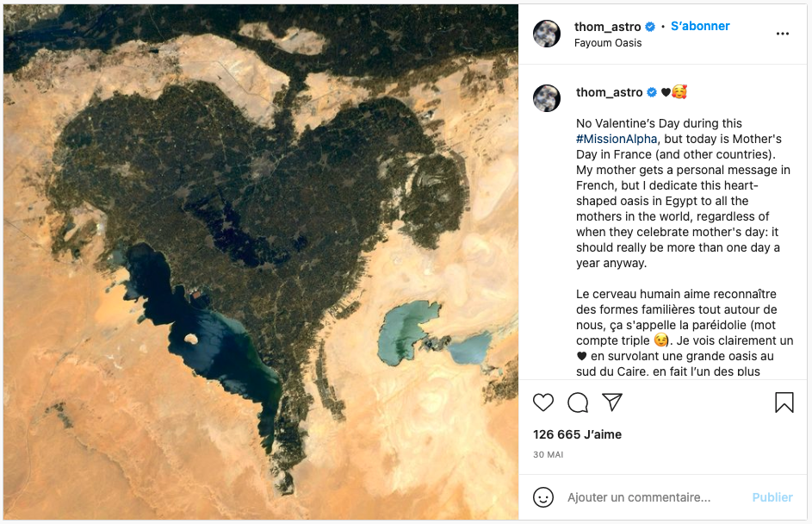Submit comment with Publier
The image size is (812, 524).
point(772,497)
